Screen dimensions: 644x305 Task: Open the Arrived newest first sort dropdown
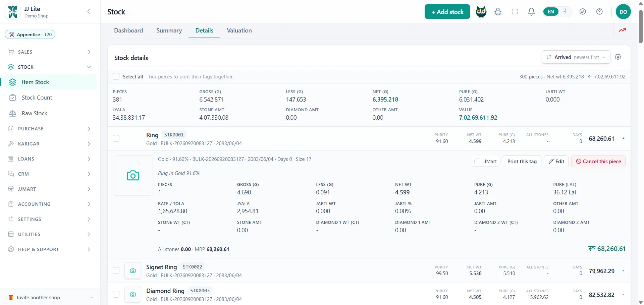coord(576,57)
